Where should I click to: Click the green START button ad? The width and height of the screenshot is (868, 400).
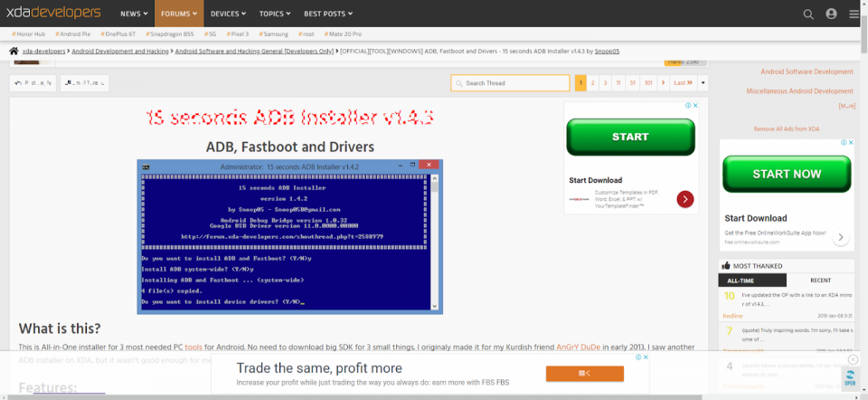point(630,137)
